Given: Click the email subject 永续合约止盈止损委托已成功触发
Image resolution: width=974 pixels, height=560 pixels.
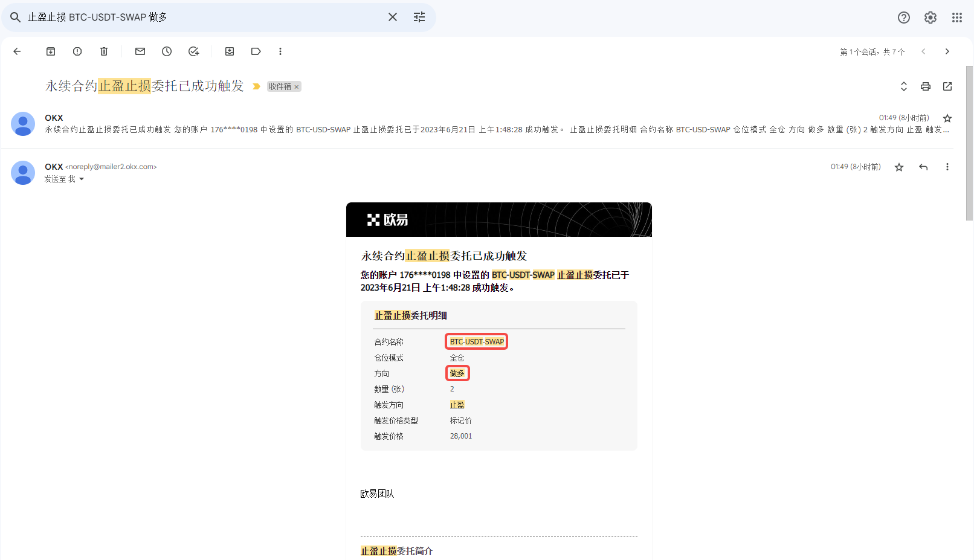Looking at the screenshot, I should pyautogui.click(x=144, y=86).
